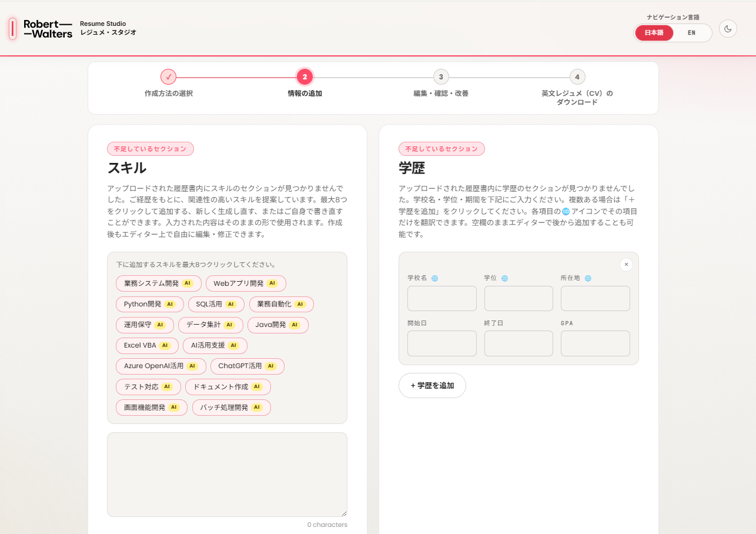The image size is (756, 534).
Task: Click the 学位 input field
Action: (519, 299)
